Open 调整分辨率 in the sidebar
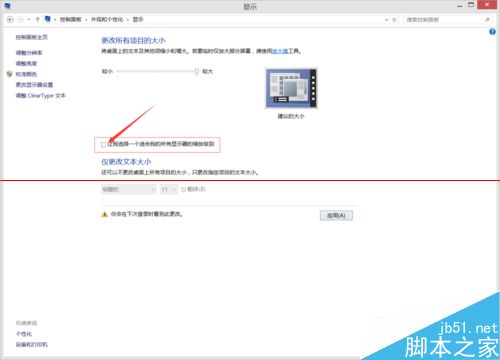The image size is (500, 360). coord(29,53)
